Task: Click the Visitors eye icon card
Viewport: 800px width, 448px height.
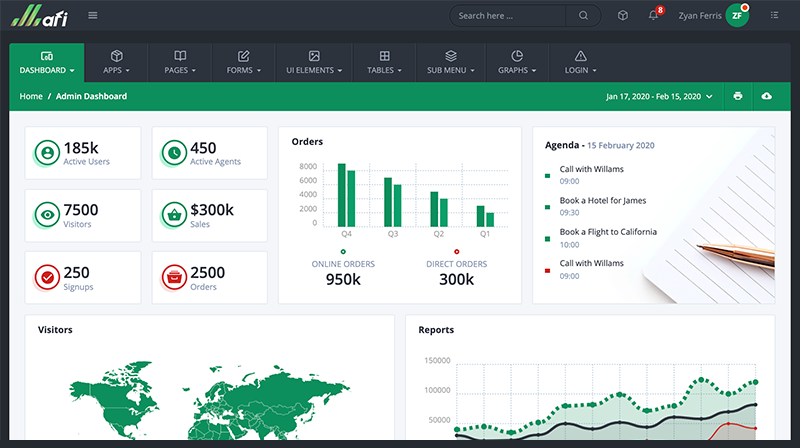Action: (46, 214)
